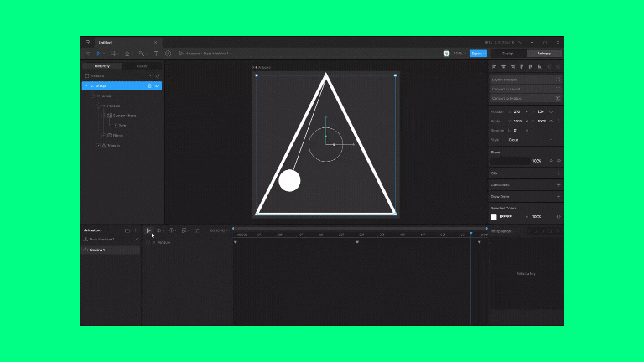The width and height of the screenshot is (644, 362).
Task: Select the Text tool in toolbar
Action: pos(156,54)
